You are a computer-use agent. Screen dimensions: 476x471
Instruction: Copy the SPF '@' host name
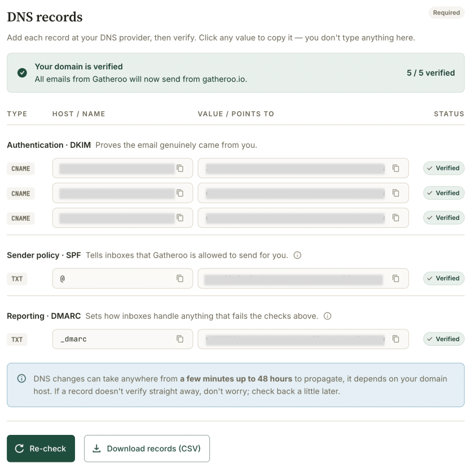180,279
